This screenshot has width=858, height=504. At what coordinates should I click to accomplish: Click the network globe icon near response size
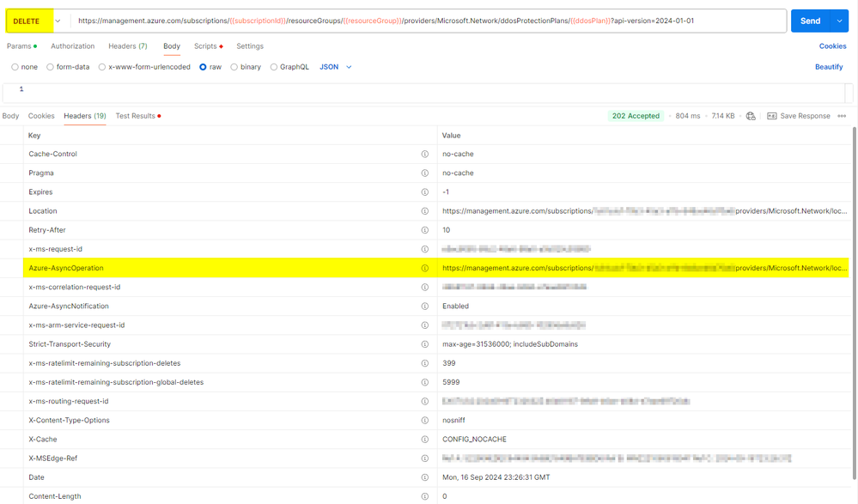pyautogui.click(x=751, y=116)
